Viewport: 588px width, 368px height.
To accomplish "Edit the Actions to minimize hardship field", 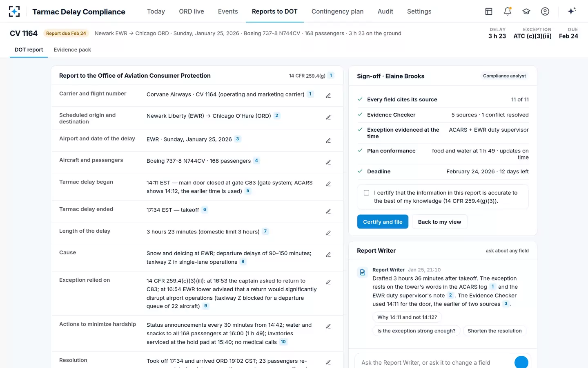I will click(x=328, y=326).
